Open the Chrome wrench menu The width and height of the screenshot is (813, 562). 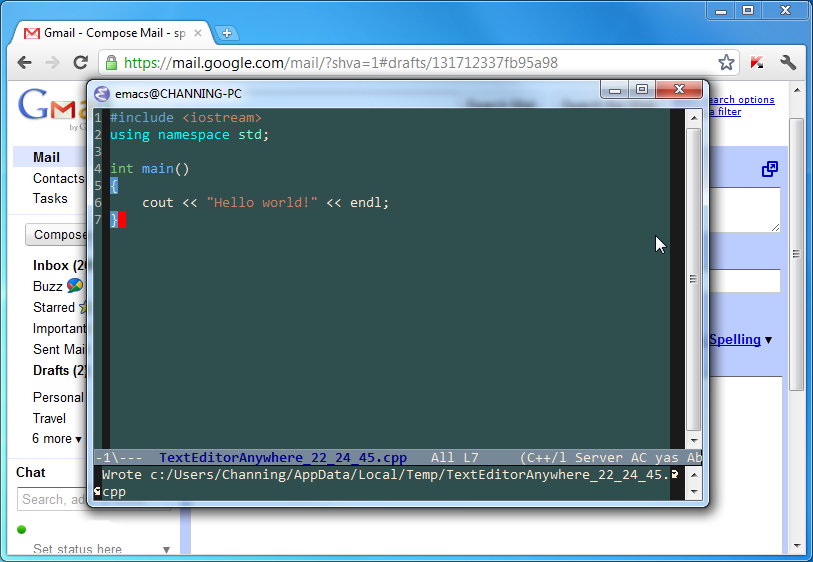pyautogui.click(x=788, y=63)
